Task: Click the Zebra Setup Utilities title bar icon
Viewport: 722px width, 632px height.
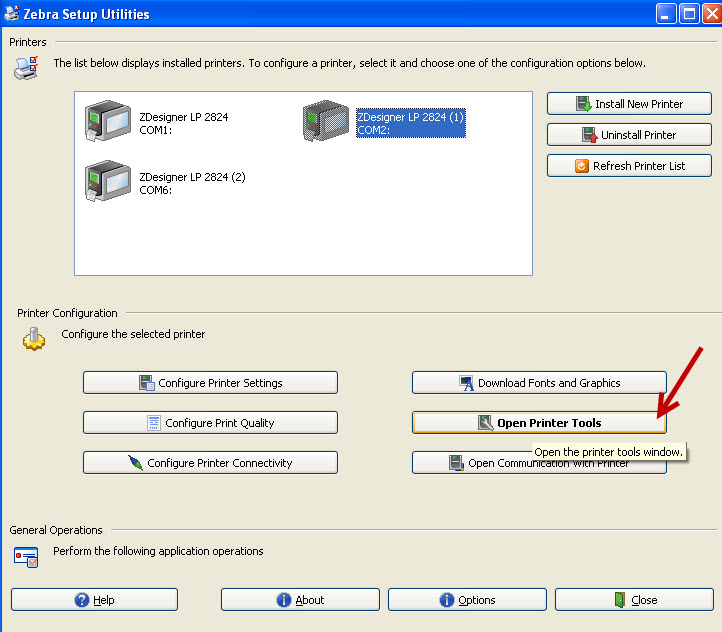Action: click(11, 14)
